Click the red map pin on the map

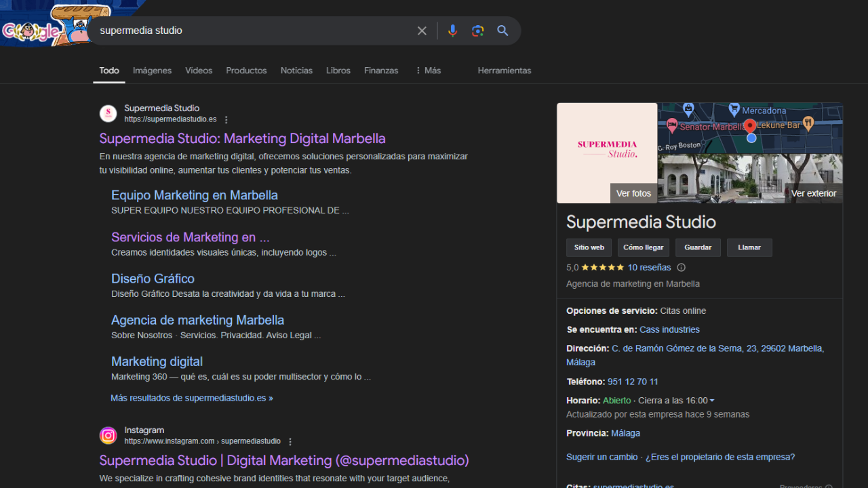(750, 127)
